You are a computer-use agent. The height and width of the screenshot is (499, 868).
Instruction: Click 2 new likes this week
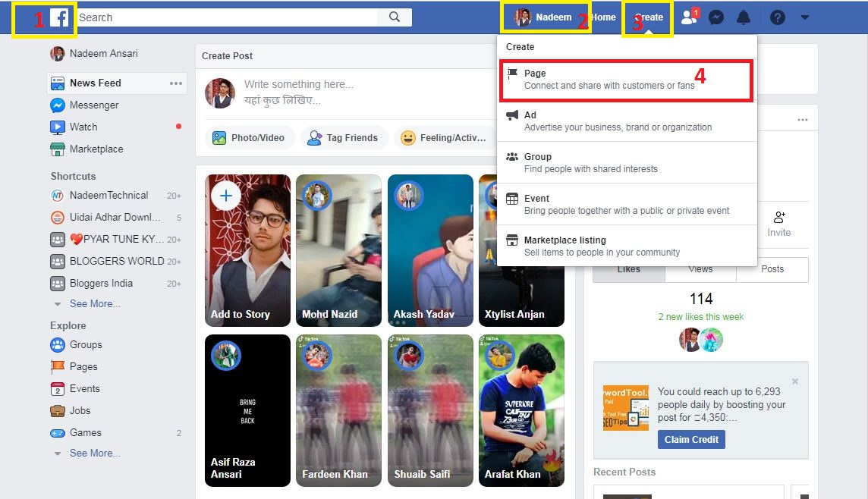(x=701, y=317)
